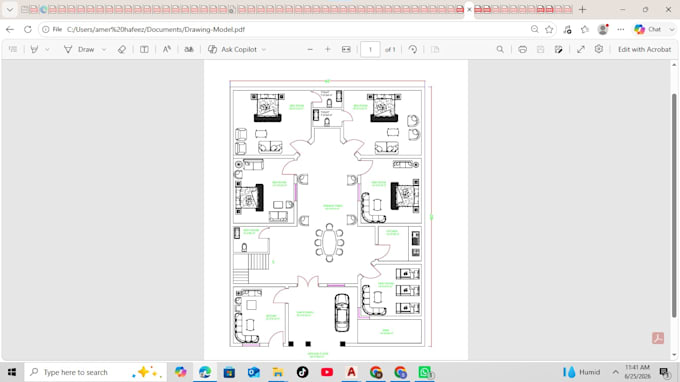Image resolution: width=680 pixels, height=382 pixels.
Task: View site information File icon
Action: tap(52, 29)
